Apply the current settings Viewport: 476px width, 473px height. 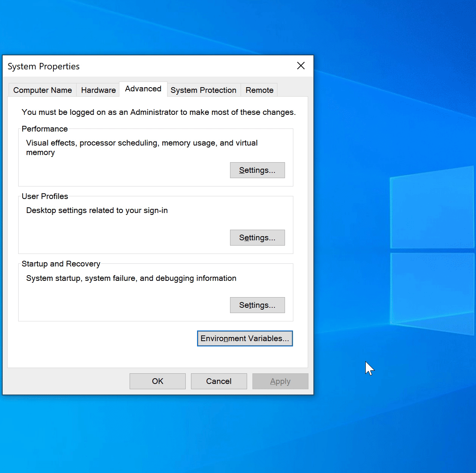click(x=280, y=381)
